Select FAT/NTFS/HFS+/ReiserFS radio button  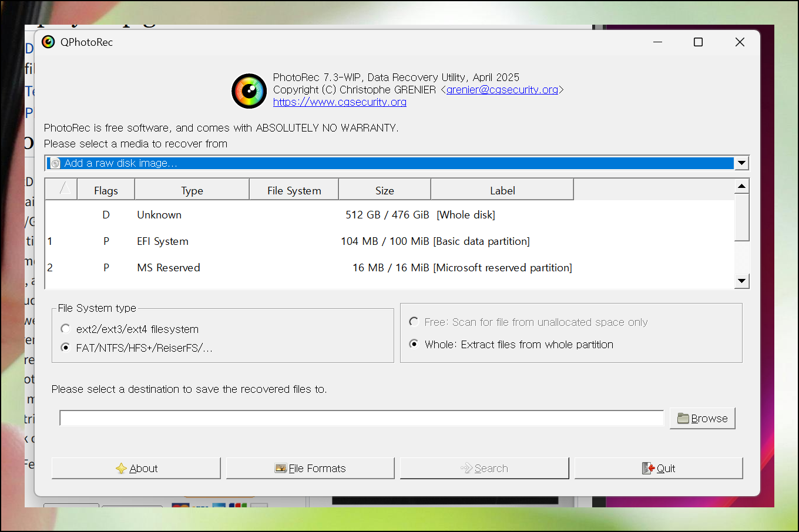pyautogui.click(x=66, y=348)
